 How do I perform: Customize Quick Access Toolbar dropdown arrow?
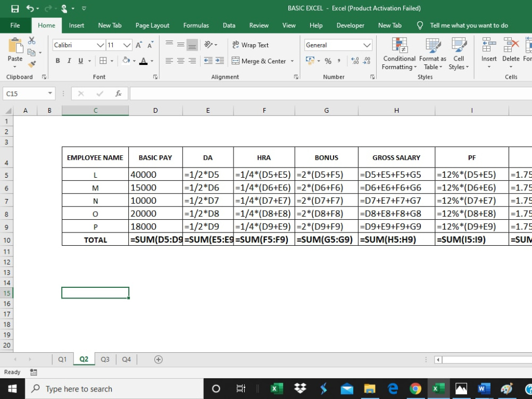(x=84, y=9)
